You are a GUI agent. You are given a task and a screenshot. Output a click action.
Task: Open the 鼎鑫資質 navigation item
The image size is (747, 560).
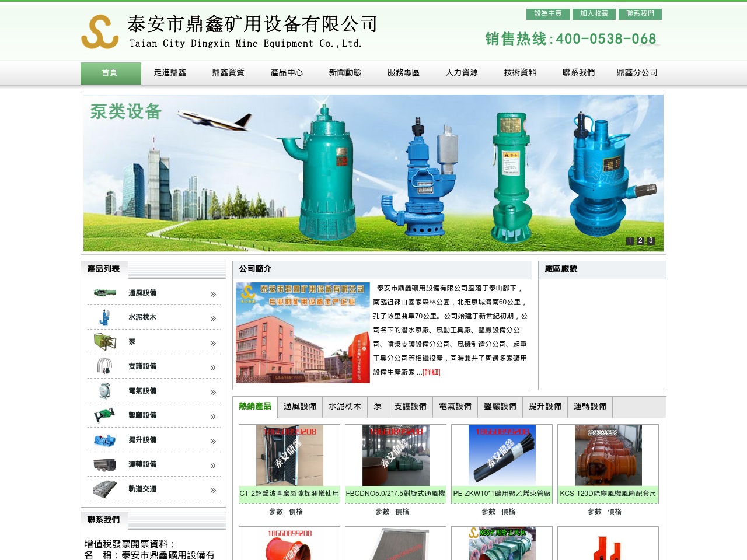click(x=228, y=73)
